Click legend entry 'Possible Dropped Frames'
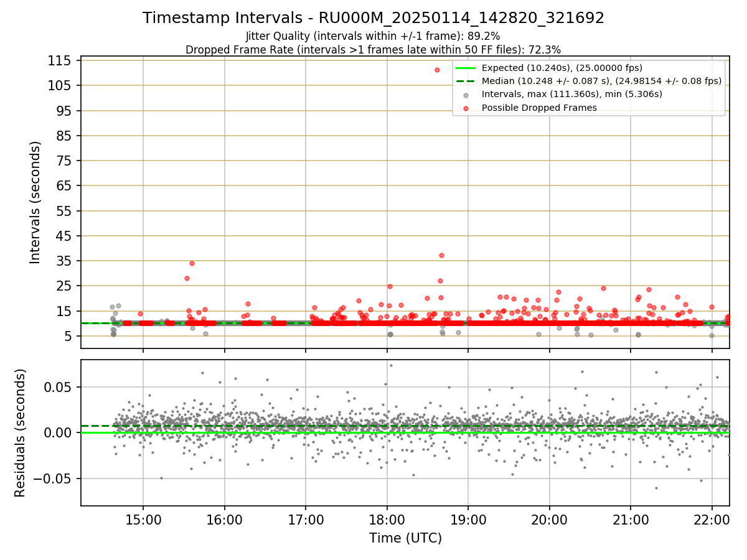Viewport: 747px width, 560px height. pos(539,108)
